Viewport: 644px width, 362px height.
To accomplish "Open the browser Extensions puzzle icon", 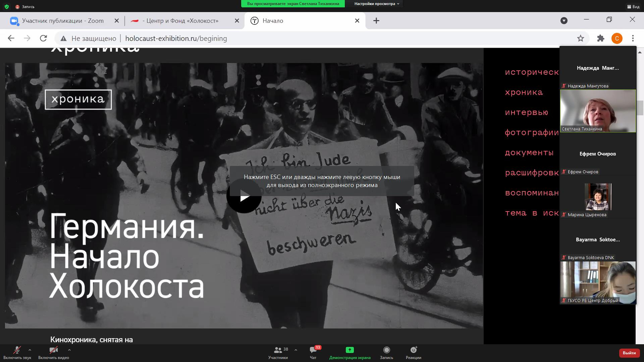I will [600, 39].
